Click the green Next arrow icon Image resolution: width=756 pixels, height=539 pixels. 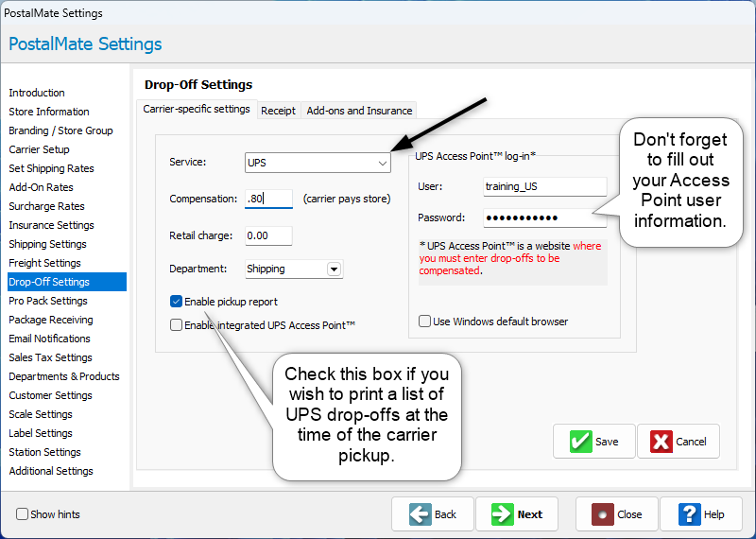click(503, 514)
